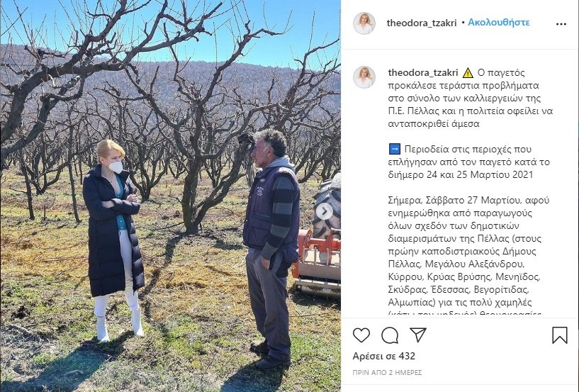Click theodora_tzakri username in caption
Screen dimensions: 579x392
coord(423,72)
